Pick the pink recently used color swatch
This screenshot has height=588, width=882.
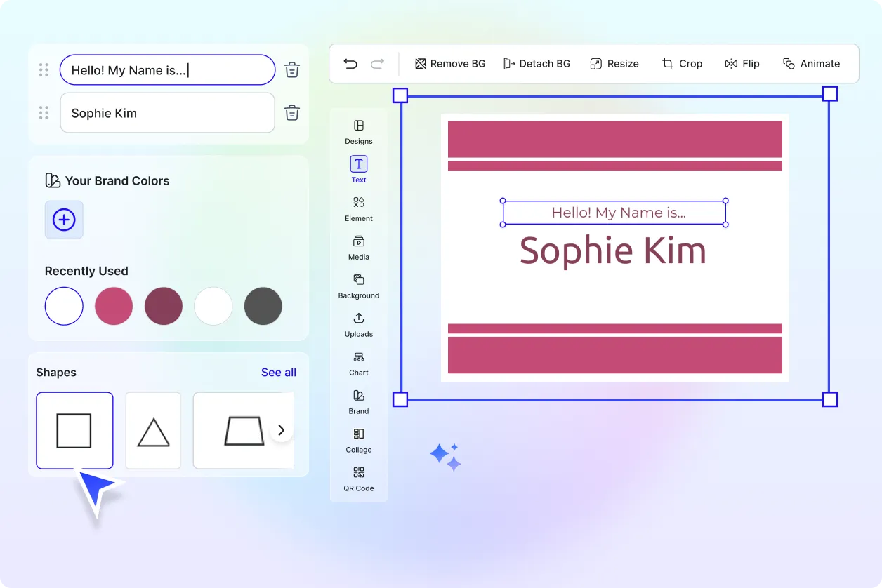tap(114, 306)
